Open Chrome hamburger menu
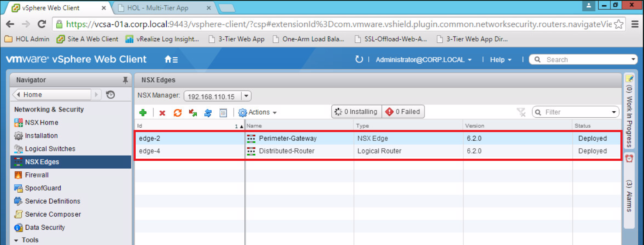Viewport: 644px width, 245px height. point(635,24)
